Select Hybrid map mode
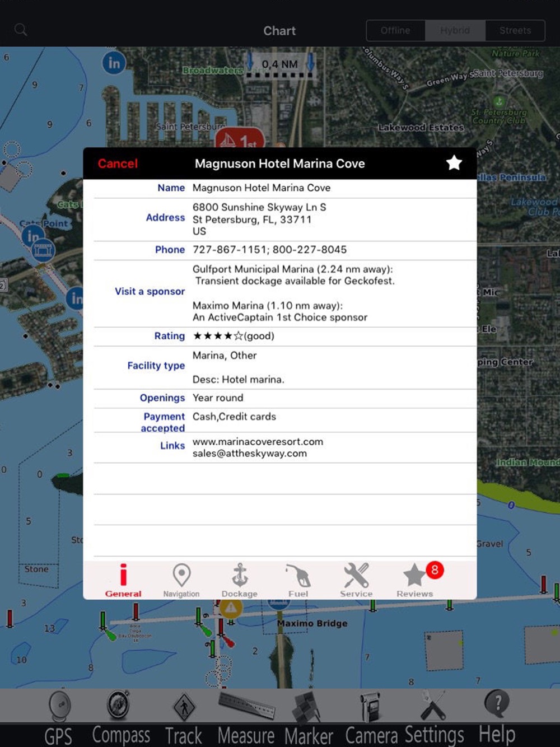This screenshot has height=747, width=560. pos(455,31)
